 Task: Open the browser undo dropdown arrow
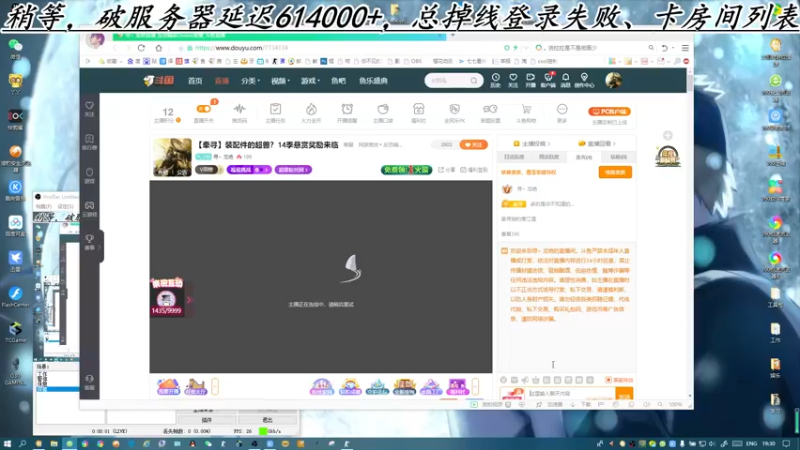(672, 48)
